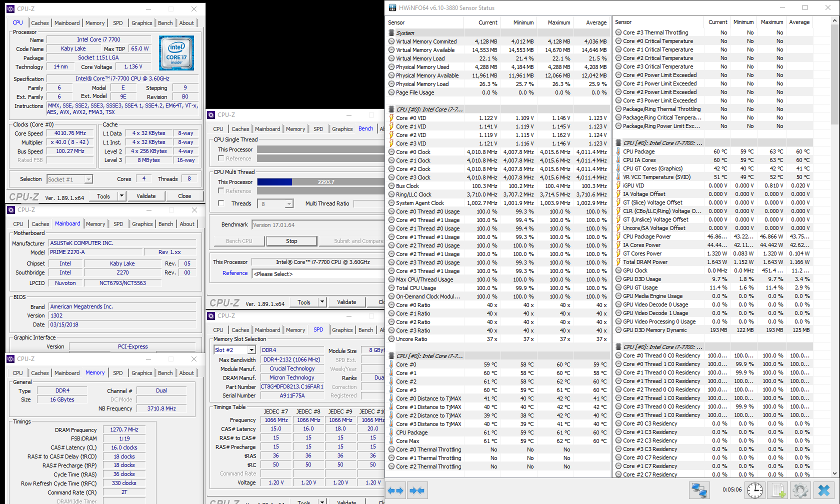Viewport: 840px width, 504px height.
Task: Click Validate button in the Processor window
Action: pyautogui.click(x=146, y=196)
